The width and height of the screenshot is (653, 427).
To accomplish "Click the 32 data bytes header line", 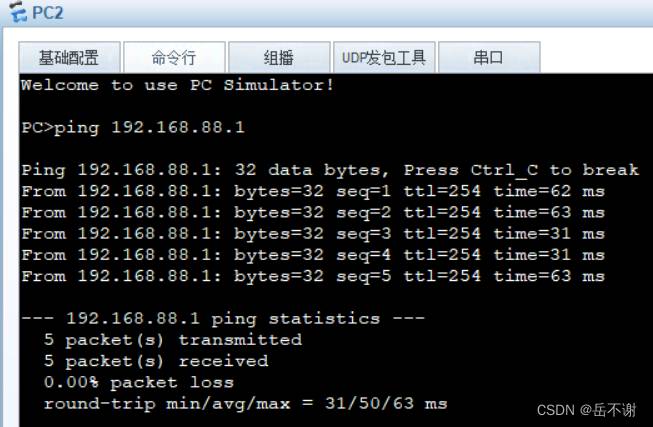I will coord(330,170).
